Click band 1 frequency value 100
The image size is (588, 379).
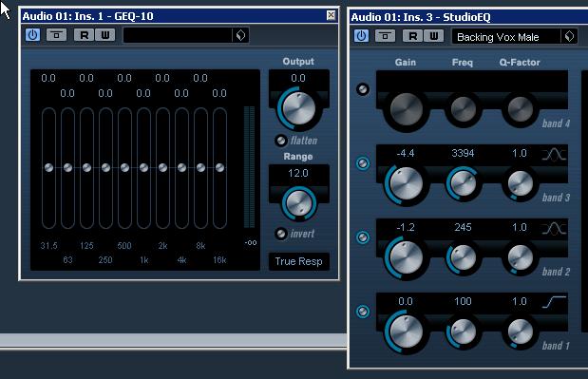(463, 301)
